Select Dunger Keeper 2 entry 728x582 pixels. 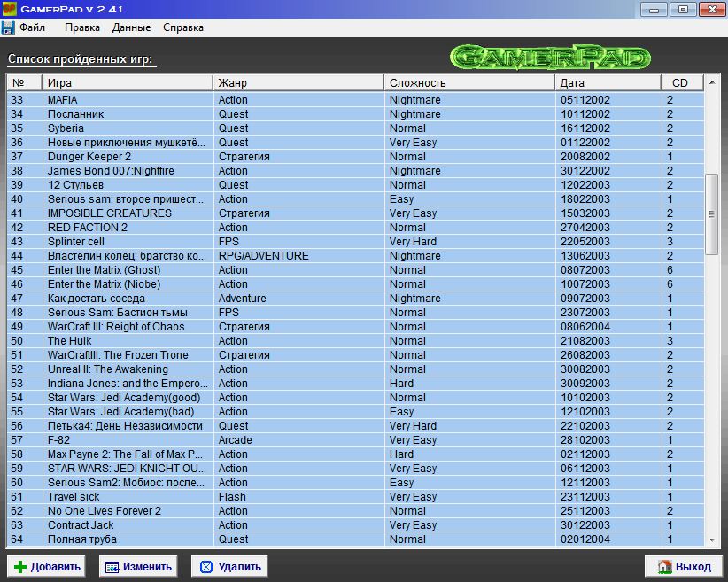pyautogui.click(x=356, y=157)
